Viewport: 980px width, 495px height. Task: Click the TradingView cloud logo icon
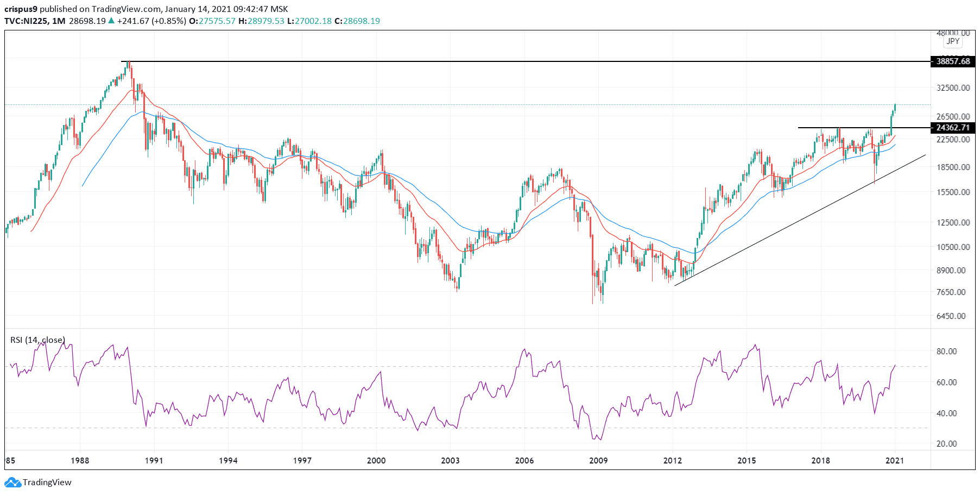point(12,483)
